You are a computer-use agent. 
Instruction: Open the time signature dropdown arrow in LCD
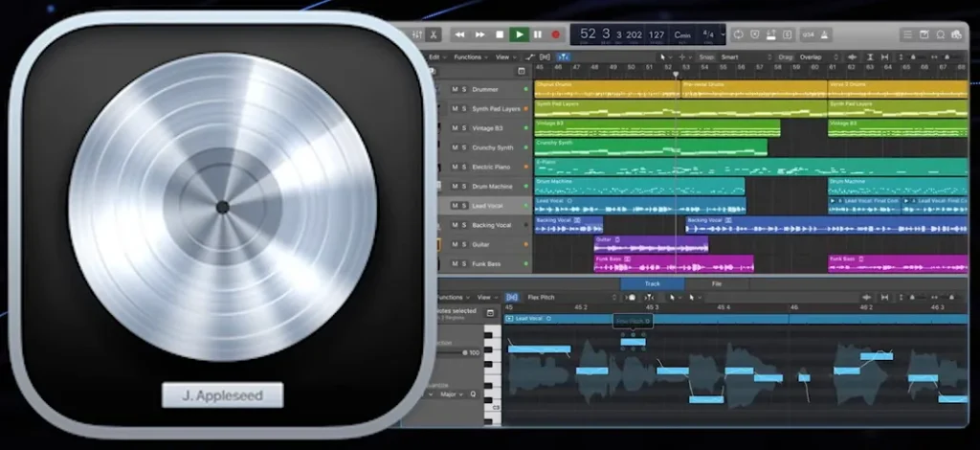pos(724,34)
